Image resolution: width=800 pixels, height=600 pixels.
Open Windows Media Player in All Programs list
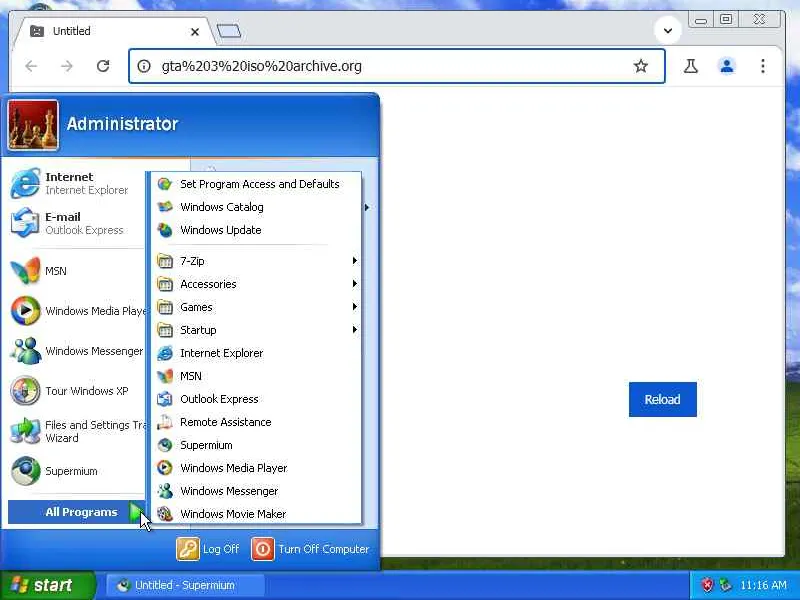257,468
